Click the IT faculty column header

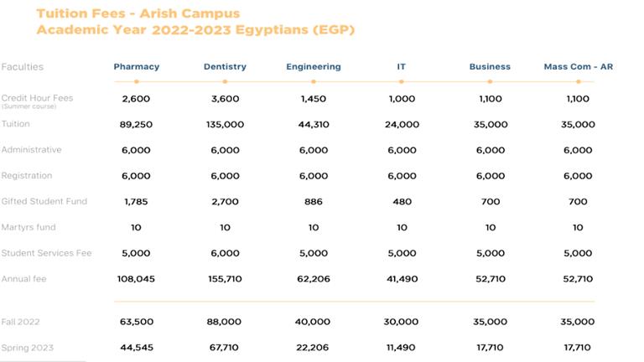click(402, 67)
